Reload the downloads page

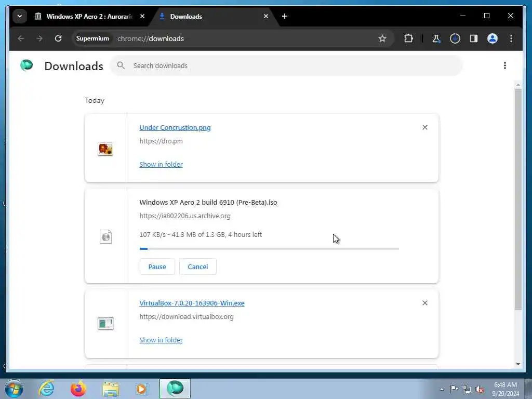tap(58, 38)
